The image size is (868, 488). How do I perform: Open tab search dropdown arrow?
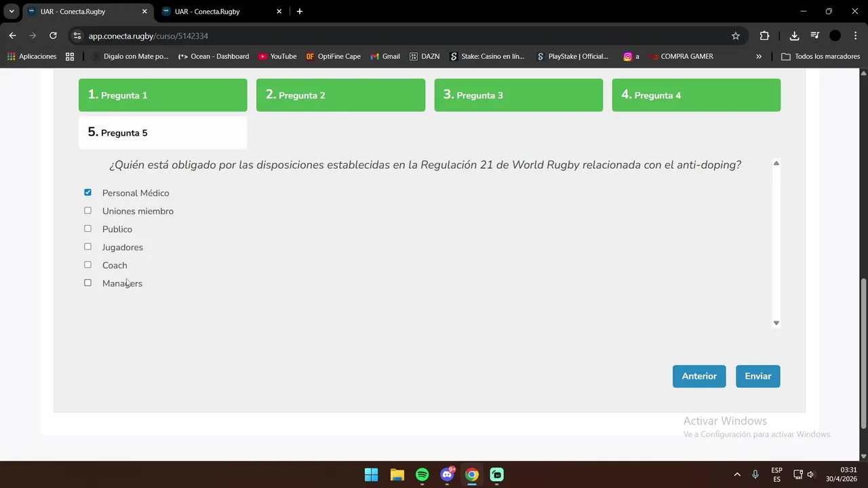pos(12,12)
